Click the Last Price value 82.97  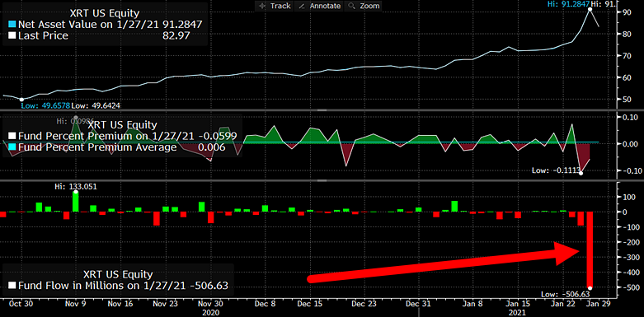(176, 36)
